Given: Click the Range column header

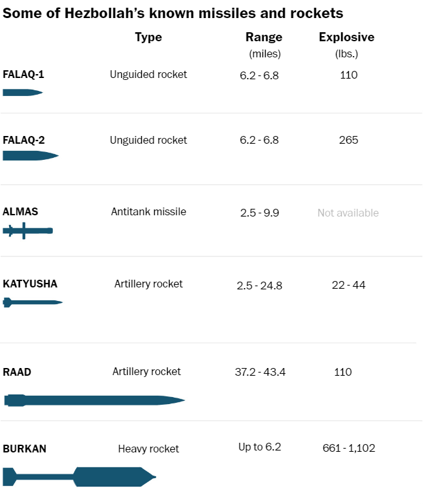Looking at the screenshot, I should pyautogui.click(x=264, y=37).
